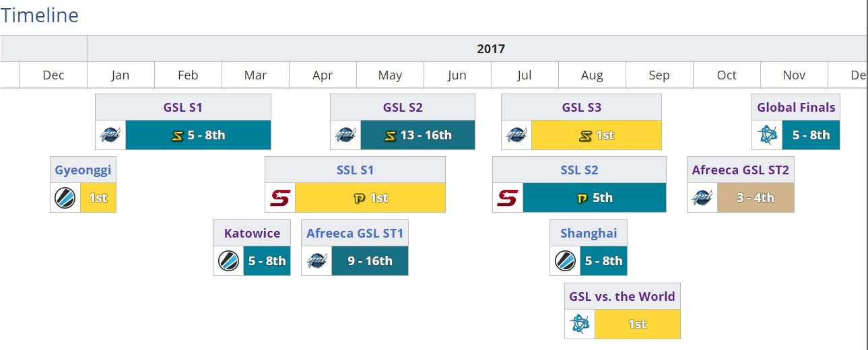Follow the Katowice tournament link
868x350 pixels.
(x=252, y=233)
